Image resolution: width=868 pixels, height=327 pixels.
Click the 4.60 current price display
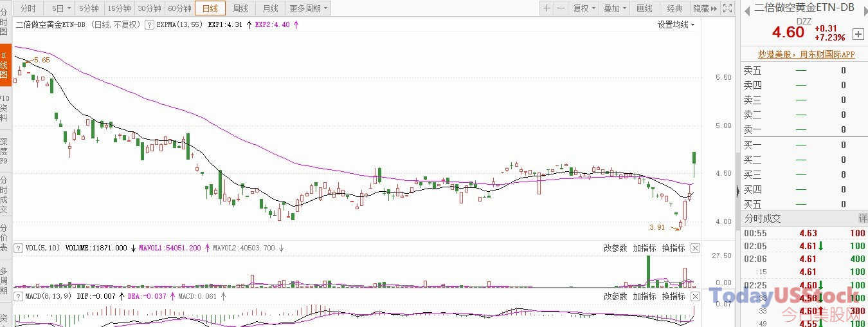point(788,33)
